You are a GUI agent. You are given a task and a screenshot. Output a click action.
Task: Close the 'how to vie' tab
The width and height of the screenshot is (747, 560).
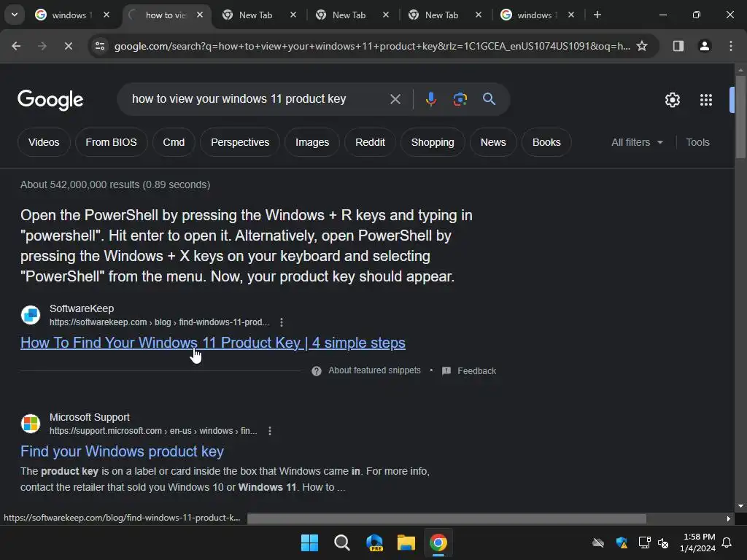tap(200, 15)
